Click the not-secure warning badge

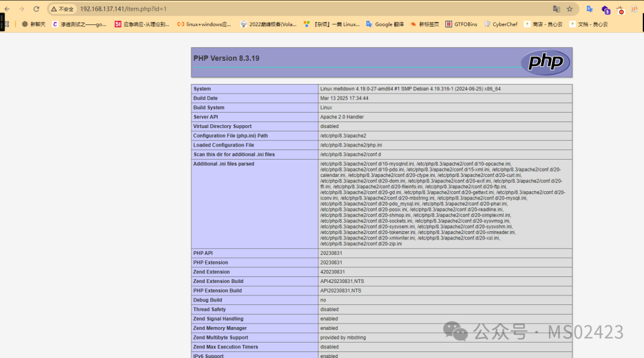[63, 9]
